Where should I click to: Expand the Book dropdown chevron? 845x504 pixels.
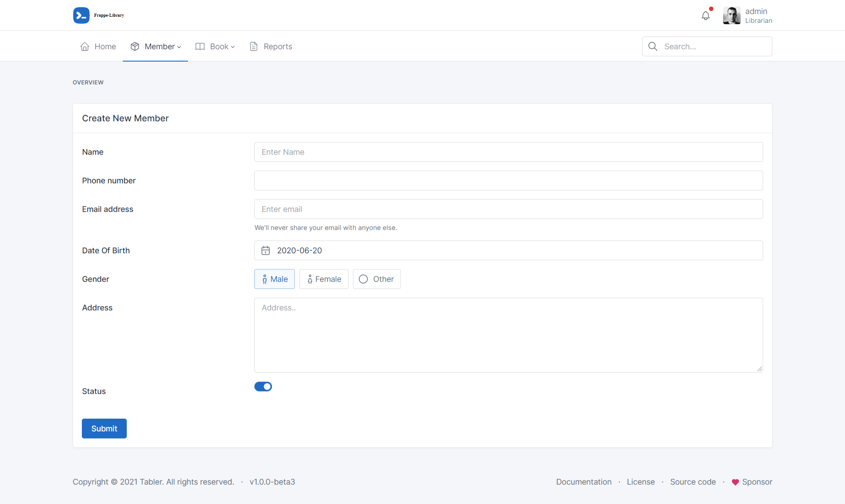[233, 47]
